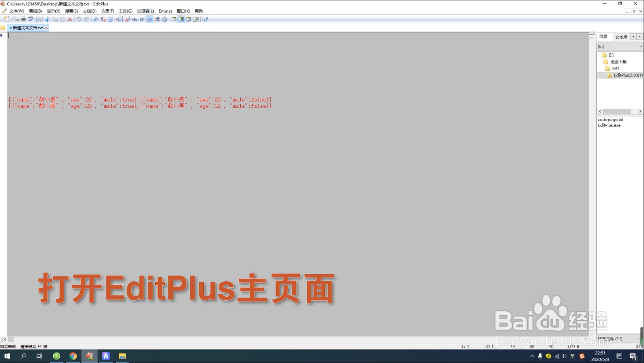Click the Paste clipboard icon
644x363 pixels.
[62, 19]
